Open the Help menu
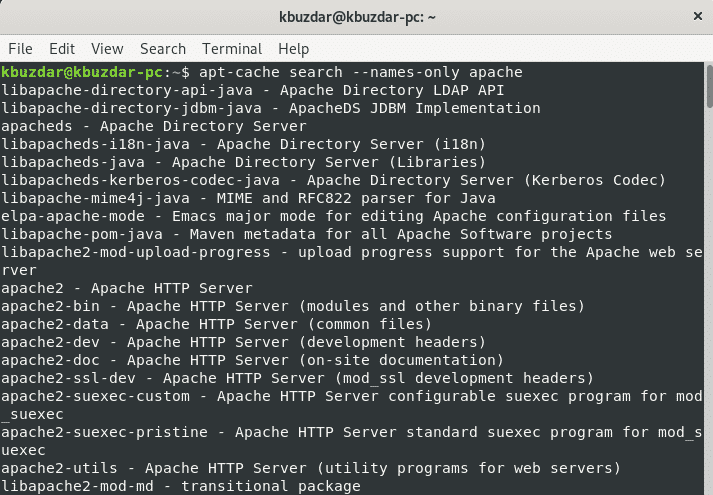The image size is (713, 495). point(294,48)
